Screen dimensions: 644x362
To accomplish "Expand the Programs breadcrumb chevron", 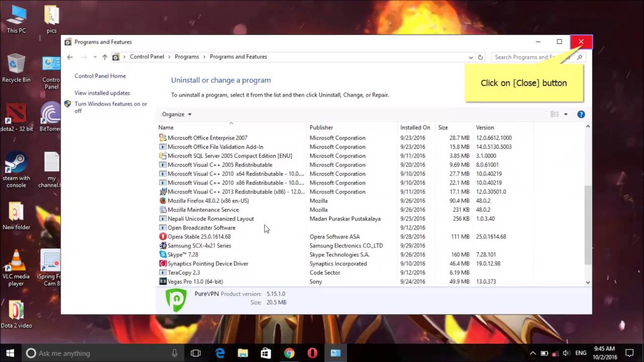I will point(204,57).
